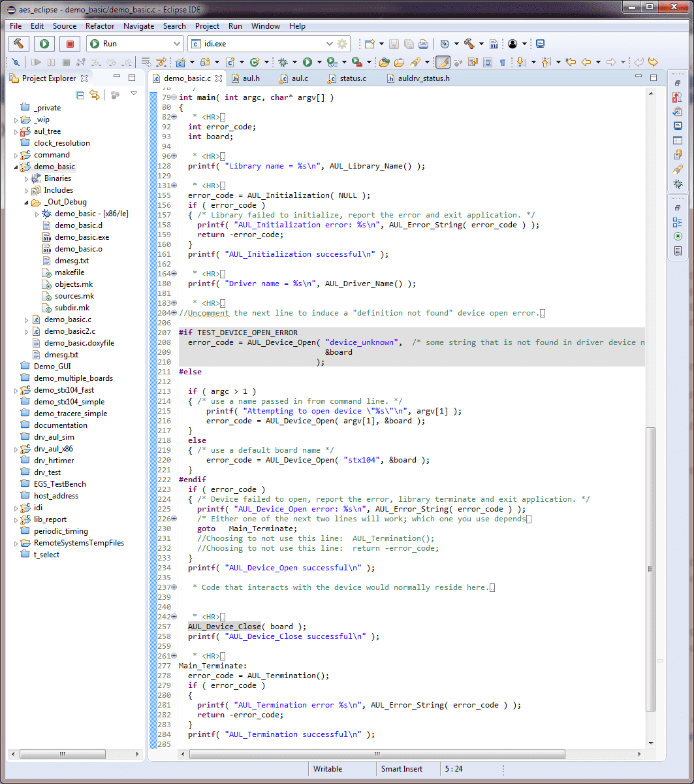This screenshot has width=694, height=784.
Task: Open launch configuration settings gear
Action: tap(342, 44)
